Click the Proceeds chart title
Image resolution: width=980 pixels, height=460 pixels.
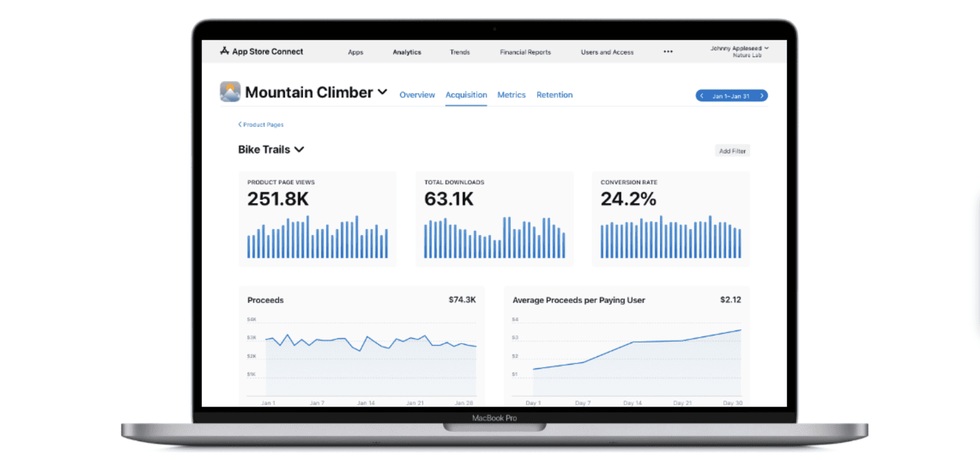pos(265,300)
